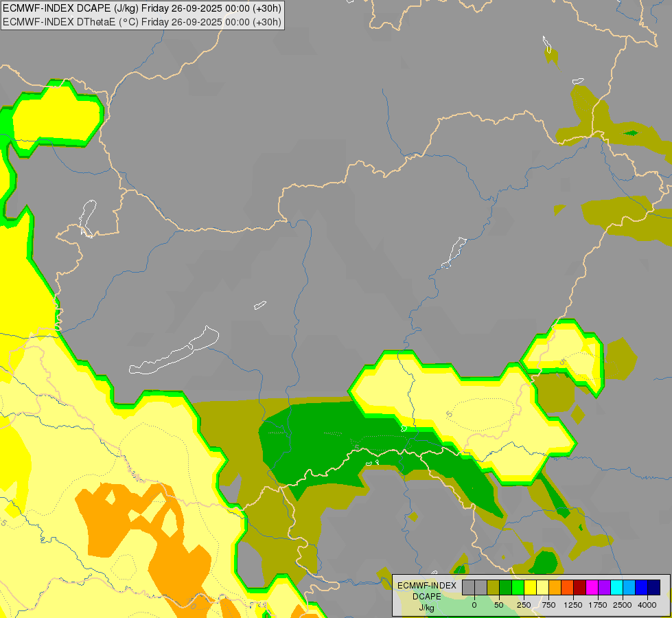Click the pale yellow legend swatch
Image resolution: width=672 pixels, height=618 pixels.
point(542,587)
